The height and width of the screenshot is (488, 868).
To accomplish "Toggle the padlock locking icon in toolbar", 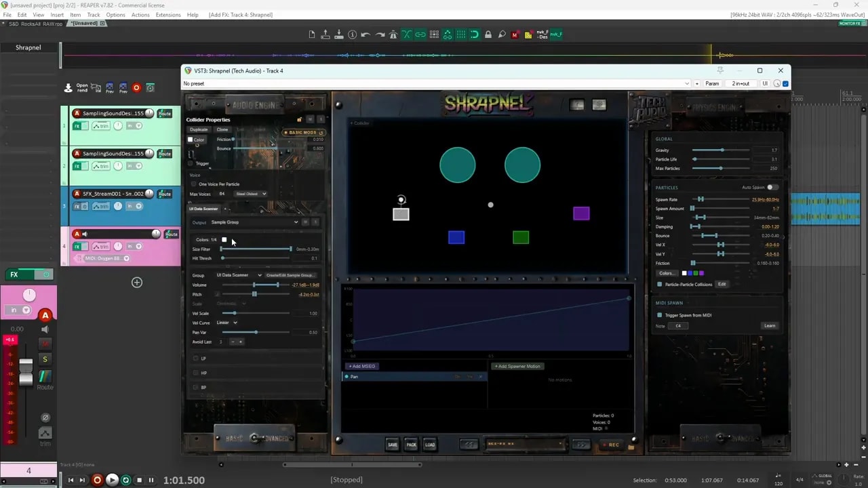I will (x=488, y=35).
